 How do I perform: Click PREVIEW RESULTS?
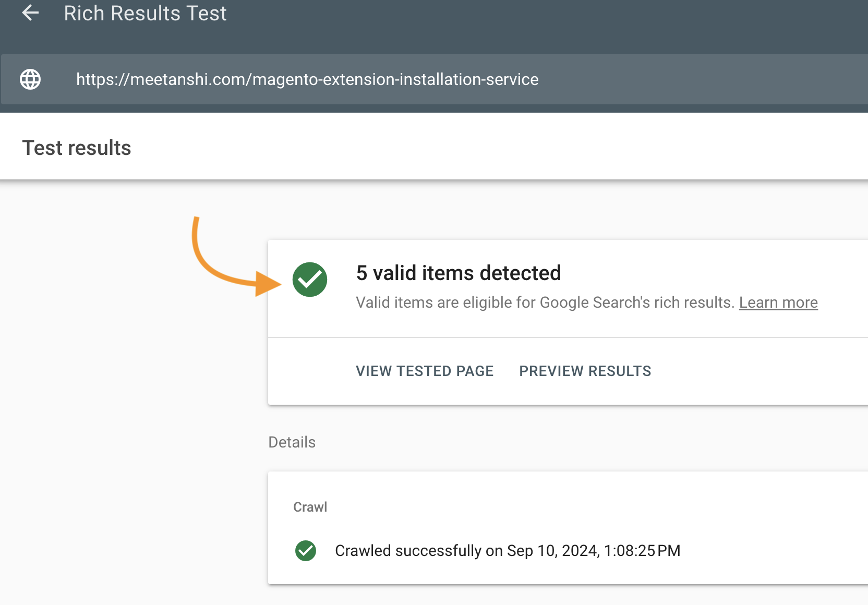(585, 371)
